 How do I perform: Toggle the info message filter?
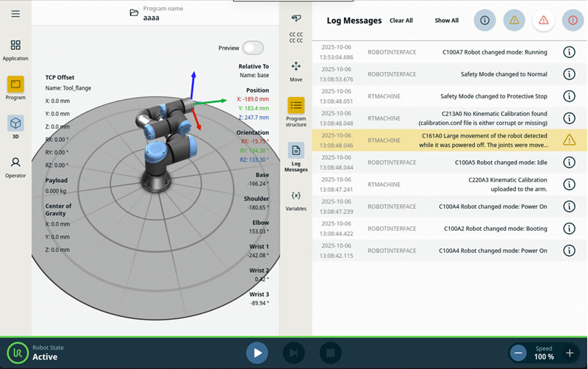484,21
